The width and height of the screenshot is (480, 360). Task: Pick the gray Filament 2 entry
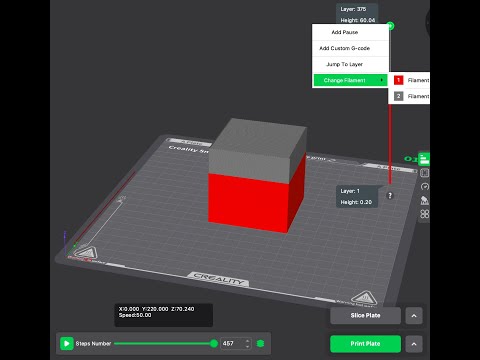(409, 96)
